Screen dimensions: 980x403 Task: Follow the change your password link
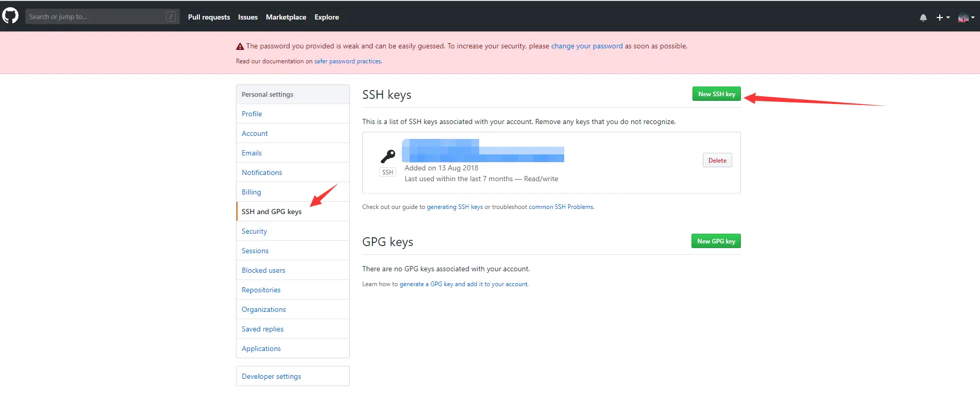[x=587, y=46]
